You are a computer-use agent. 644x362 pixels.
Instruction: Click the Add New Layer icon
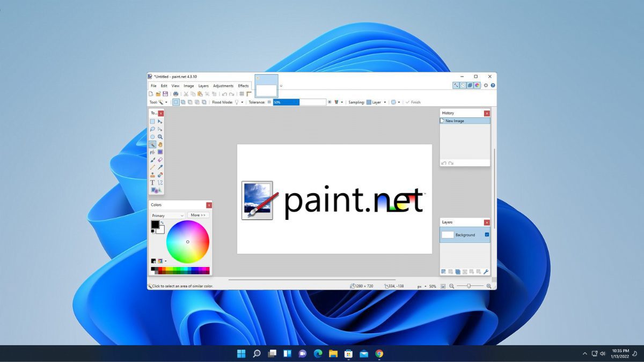[x=443, y=272]
